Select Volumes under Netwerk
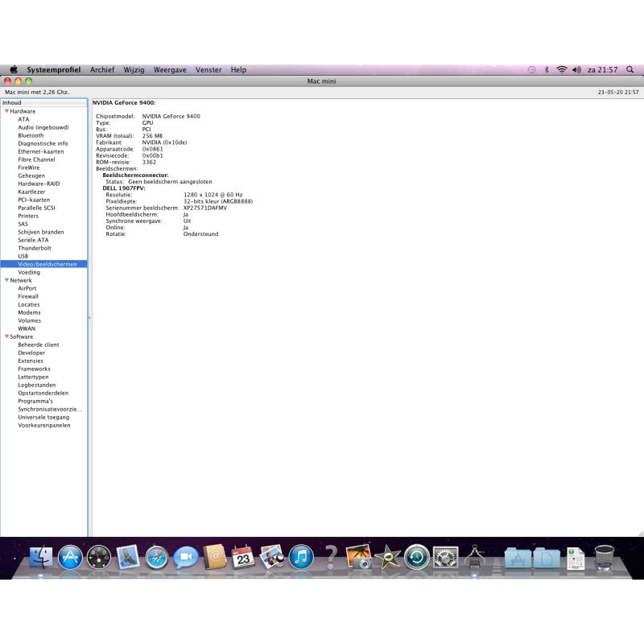The height and width of the screenshot is (644, 644). click(29, 320)
